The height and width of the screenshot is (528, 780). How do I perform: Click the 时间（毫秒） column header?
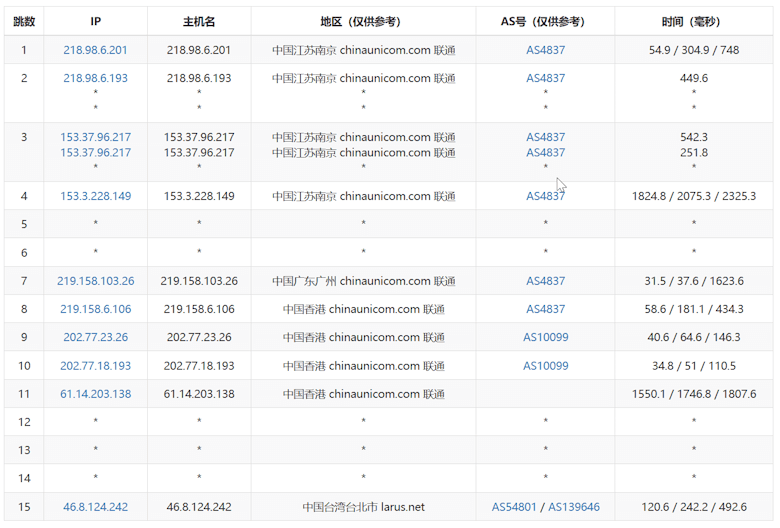(x=694, y=21)
